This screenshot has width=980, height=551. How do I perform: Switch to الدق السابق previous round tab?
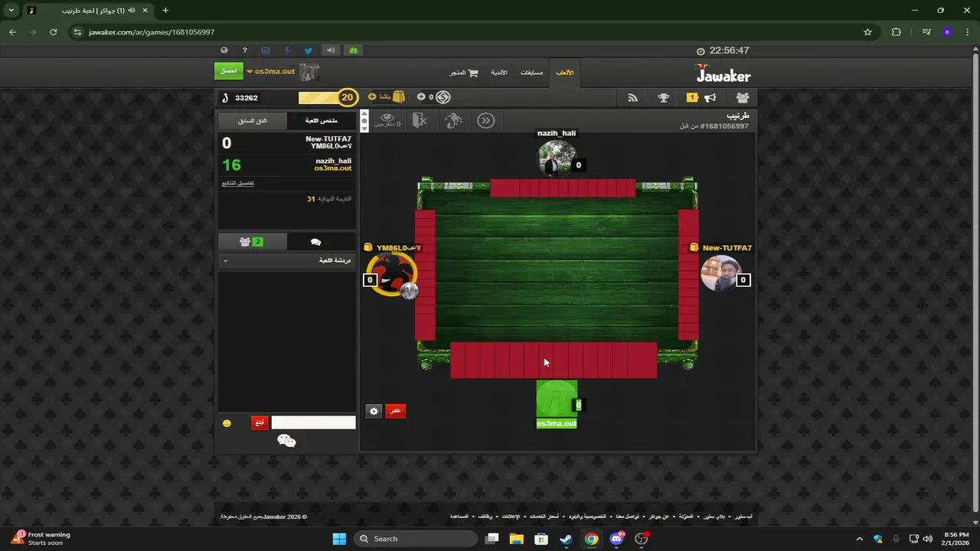pyautogui.click(x=253, y=121)
